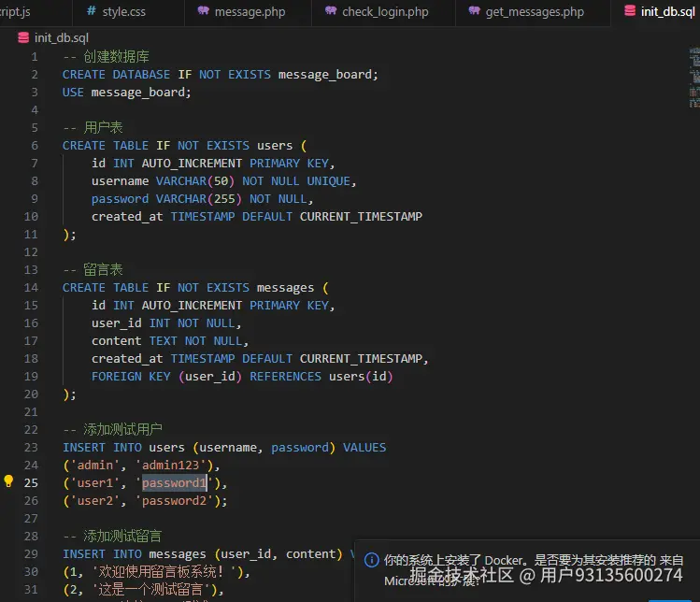Click line number 19 in the gutter
This screenshot has height=602, width=700.
31,377
